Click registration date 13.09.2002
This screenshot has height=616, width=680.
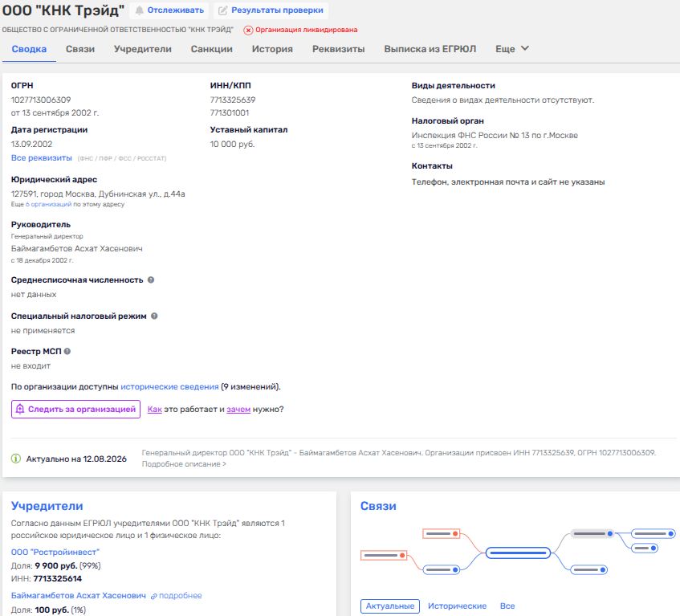coord(31,144)
